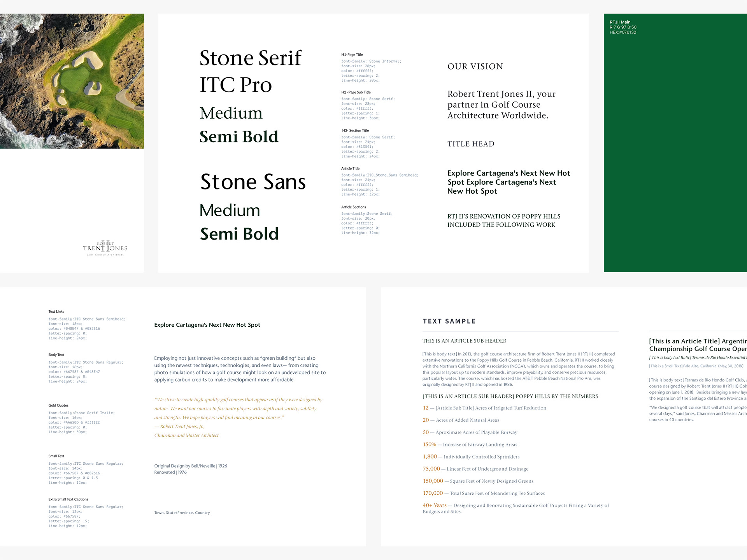Open the 'Explore Cartagena's Next New Hot Spot' link
Image resolution: width=747 pixels, height=560 pixels.
(207, 325)
